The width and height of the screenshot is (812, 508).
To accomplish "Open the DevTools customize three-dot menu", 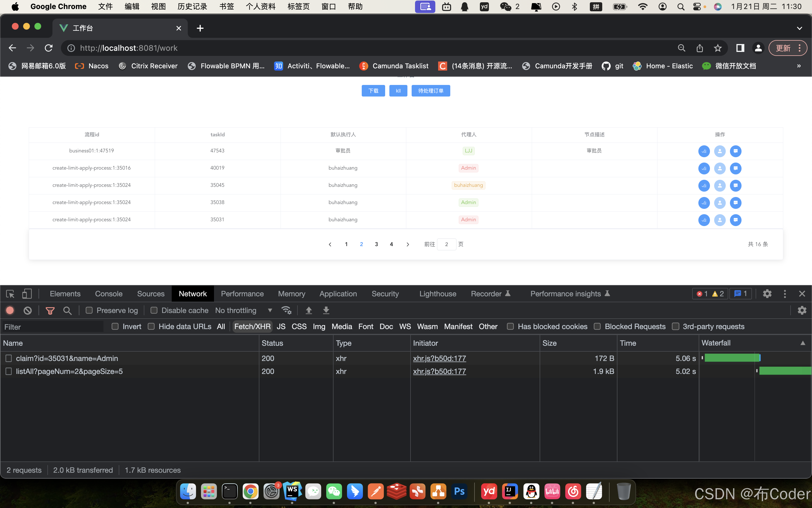I will click(785, 294).
